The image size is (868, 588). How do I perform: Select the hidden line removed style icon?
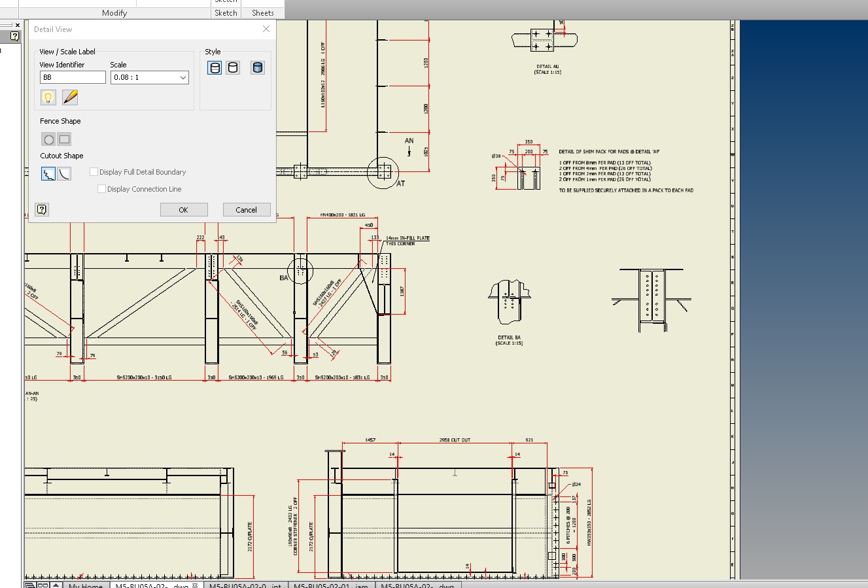click(232, 67)
